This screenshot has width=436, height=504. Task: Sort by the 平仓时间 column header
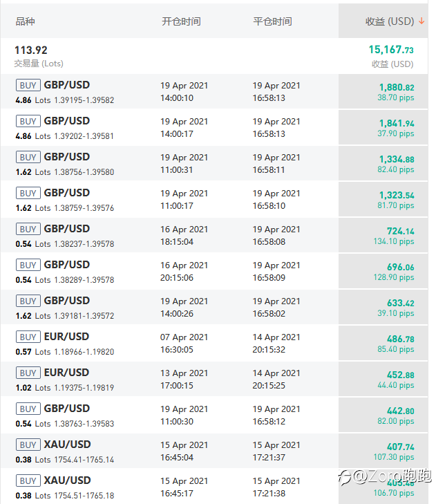pyautogui.click(x=272, y=21)
